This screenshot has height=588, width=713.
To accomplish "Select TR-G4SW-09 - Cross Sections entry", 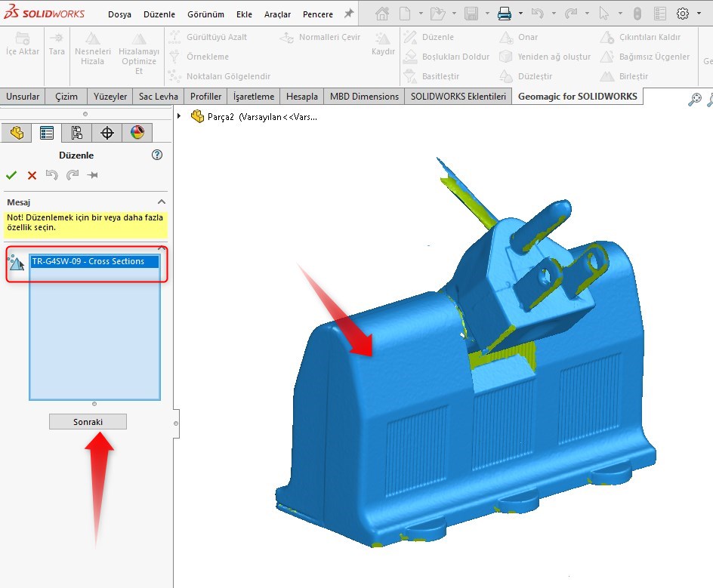I will coord(94,261).
